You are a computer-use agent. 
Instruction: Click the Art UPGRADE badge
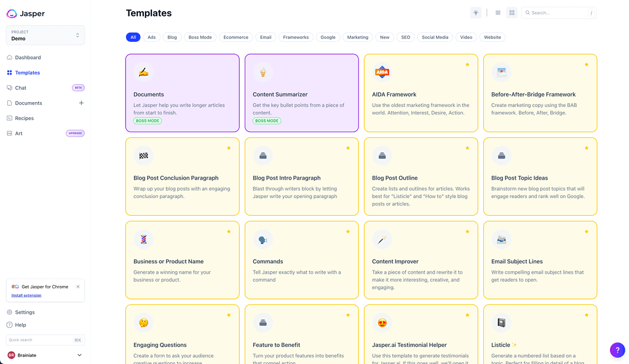coord(75,133)
